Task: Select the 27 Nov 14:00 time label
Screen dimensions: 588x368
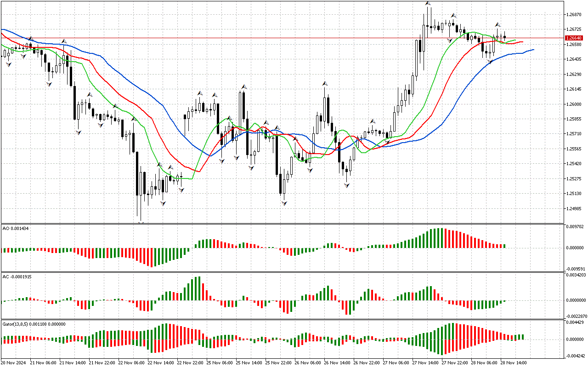Action: point(425,362)
